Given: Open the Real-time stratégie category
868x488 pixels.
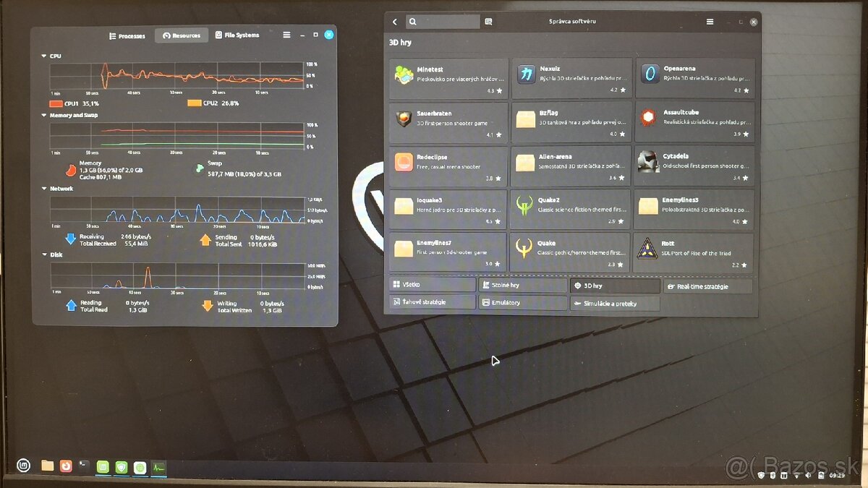Looking at the screenshot, I should point(707,286).
